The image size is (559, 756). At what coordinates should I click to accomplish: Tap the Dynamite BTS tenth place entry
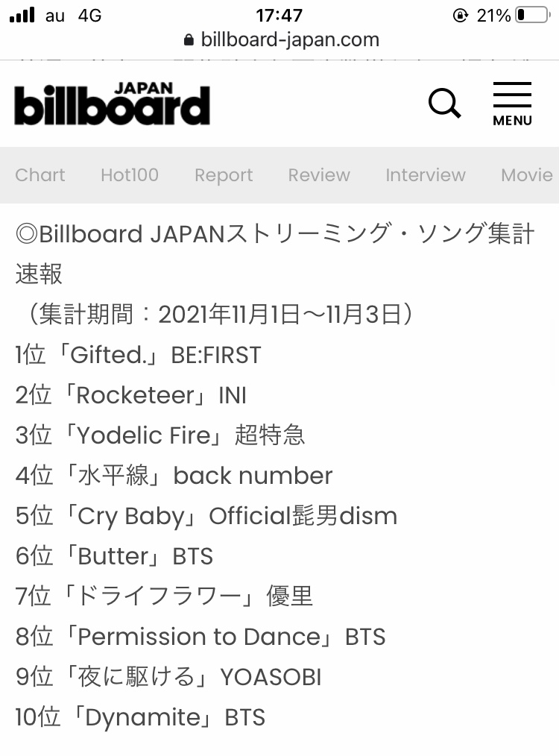point(140,717)
